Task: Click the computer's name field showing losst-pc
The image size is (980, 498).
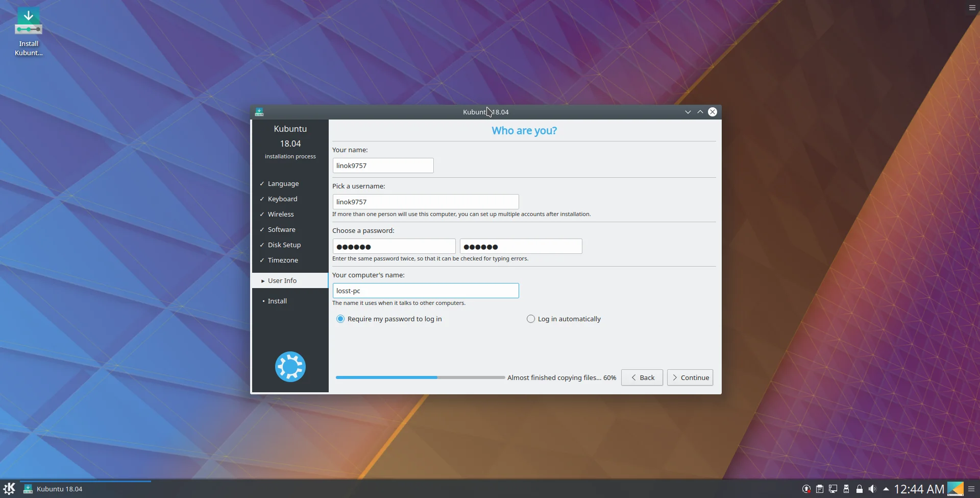Action: click(x=426, y=291)
